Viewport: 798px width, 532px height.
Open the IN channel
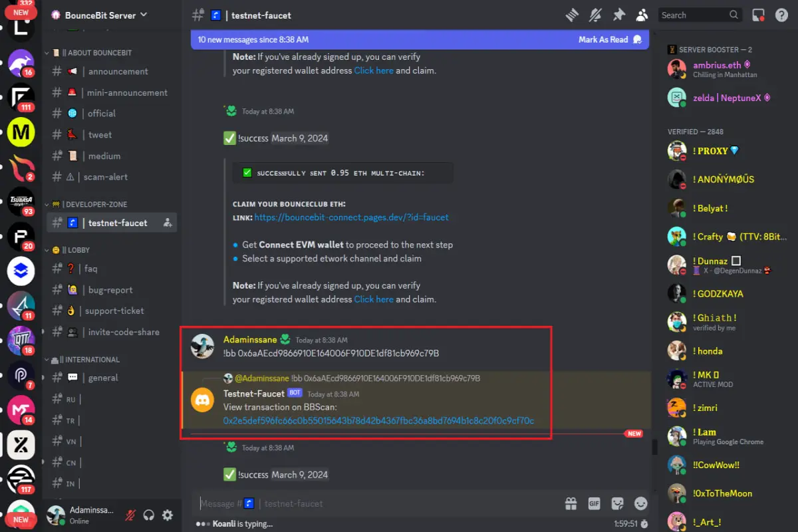pos(112,483)
